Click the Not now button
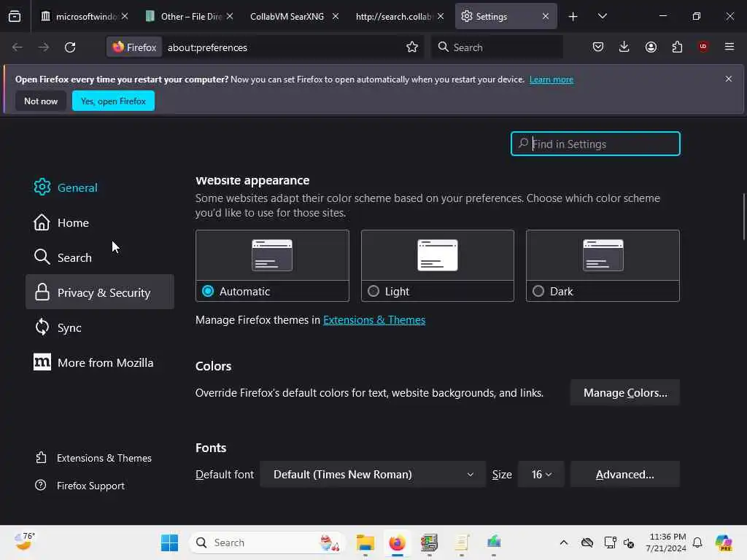Screen dimensions: 747x560 (x=41, y=101)
